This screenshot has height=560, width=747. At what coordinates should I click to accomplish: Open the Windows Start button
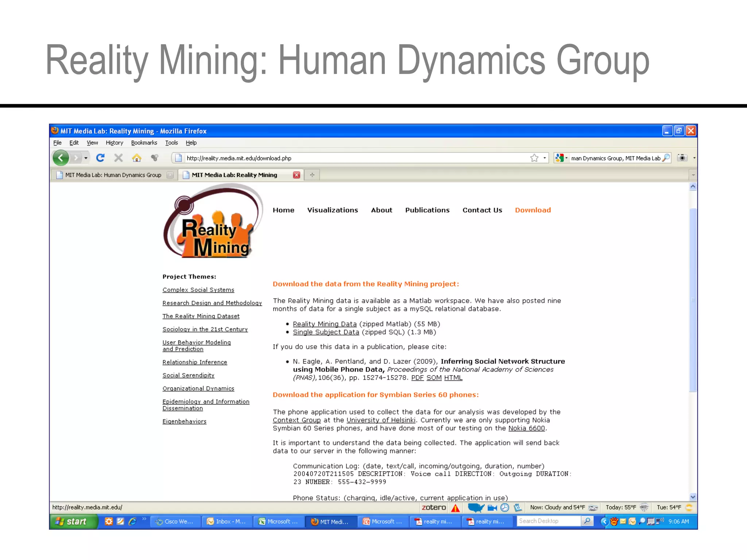click(74, 521)
